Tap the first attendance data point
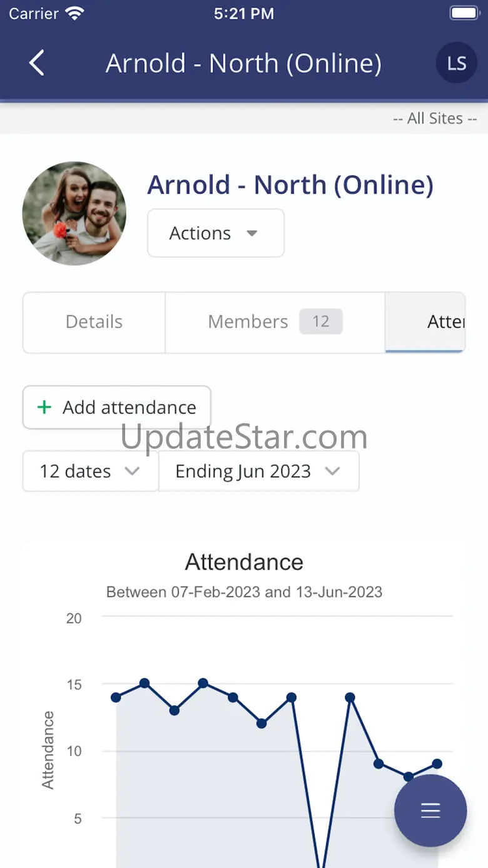 point(116,697)
